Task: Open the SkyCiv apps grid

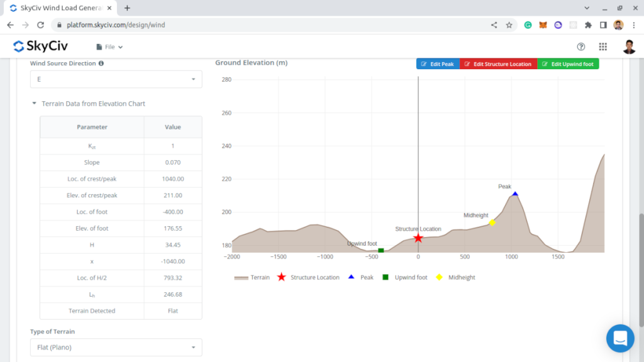Action: (x=602, y=47)
